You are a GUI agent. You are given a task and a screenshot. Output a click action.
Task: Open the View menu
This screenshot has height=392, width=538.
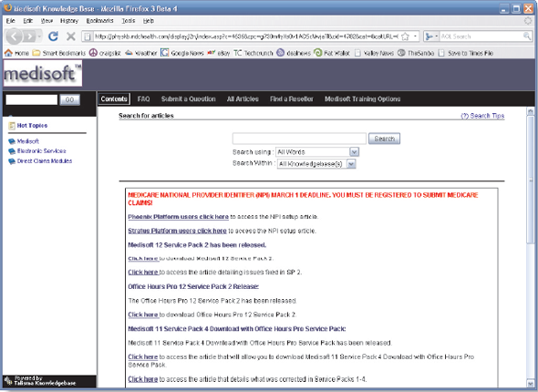coord(47,21)
